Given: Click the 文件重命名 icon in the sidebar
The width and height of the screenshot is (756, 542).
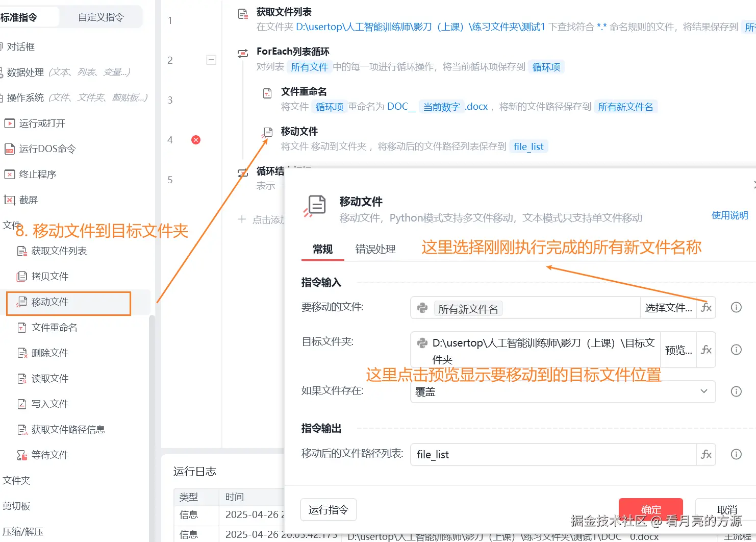Looking at the screenshot, I should [22, 327].
